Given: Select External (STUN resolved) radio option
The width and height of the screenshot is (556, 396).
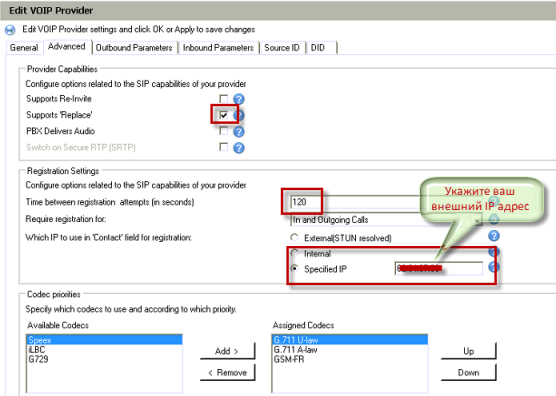Looking at the screenshot, I should click(294, 238).
